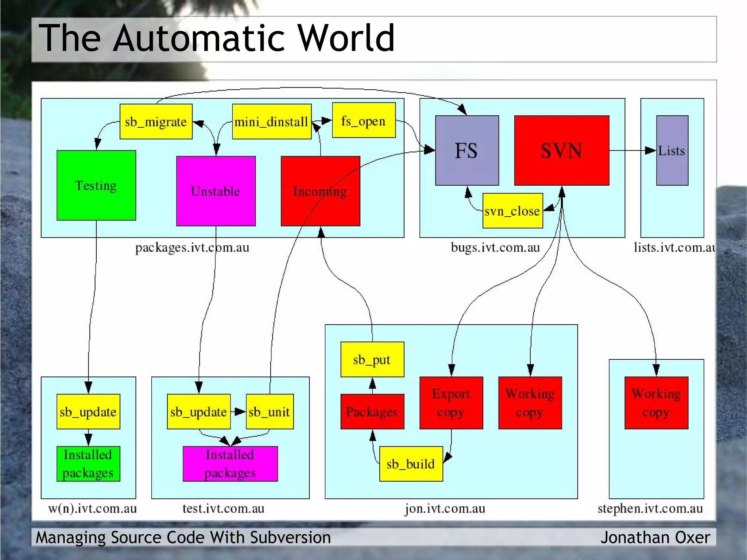The height and width of the screenshot is (560, 747).
Task: Click the sb_put yellow node
Action: pos(372,359)
